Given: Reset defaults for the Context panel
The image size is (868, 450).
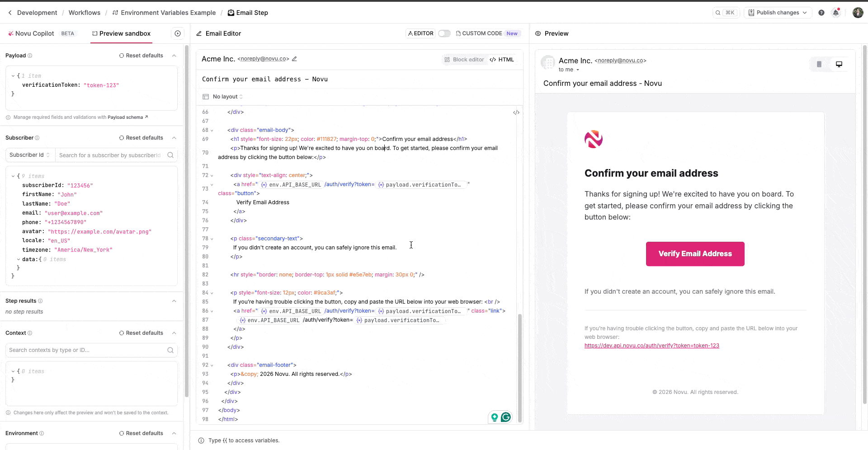Looking at the screenshot, I should (x=141, y=333).
